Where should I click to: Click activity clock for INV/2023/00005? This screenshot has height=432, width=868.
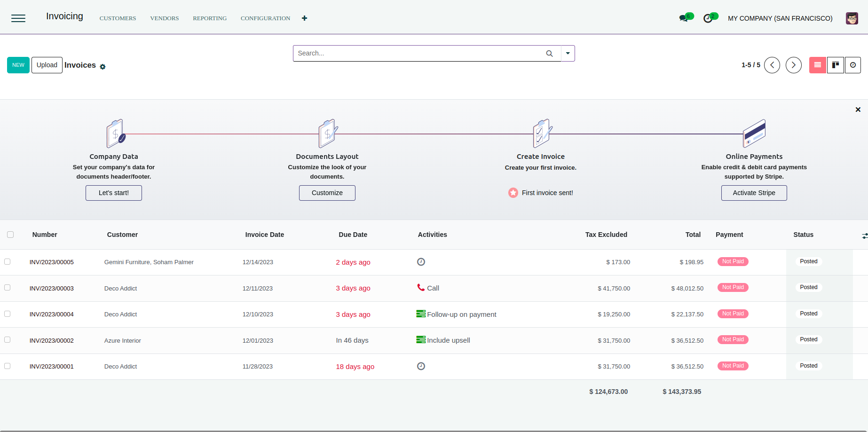click(x=421, y=262)
